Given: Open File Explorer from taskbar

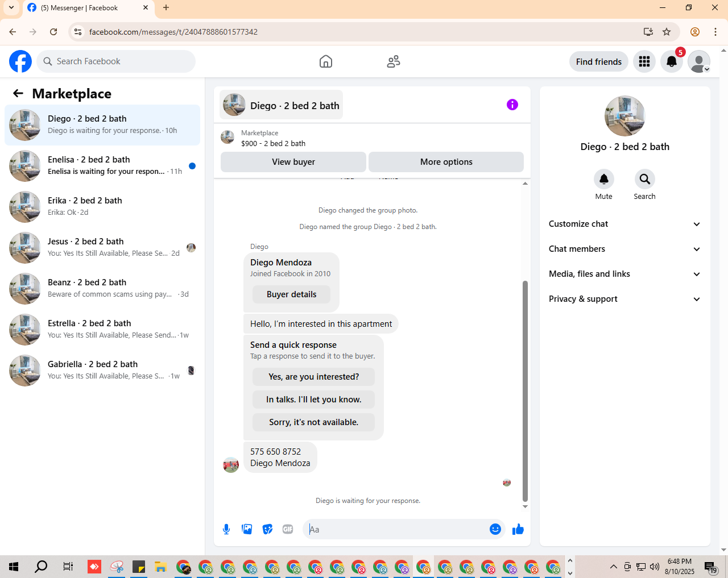Looking at the screenshot, I should tap(160, 567).
